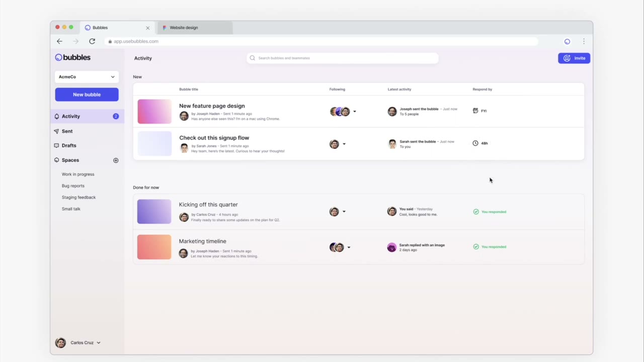Click the Invite button
The image size is (644, 362).
pyautogui.click(x=574, y=58)
